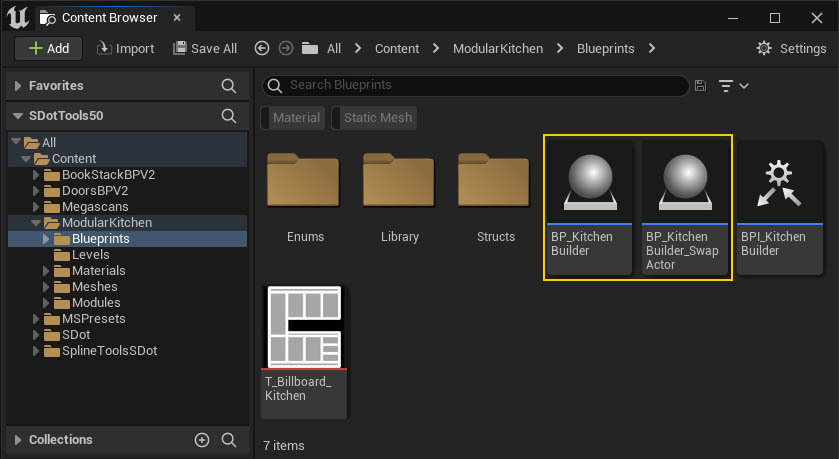Click the Unreal Engine logo icon
The height and width of the screenshot is (459, 839).
18,17
